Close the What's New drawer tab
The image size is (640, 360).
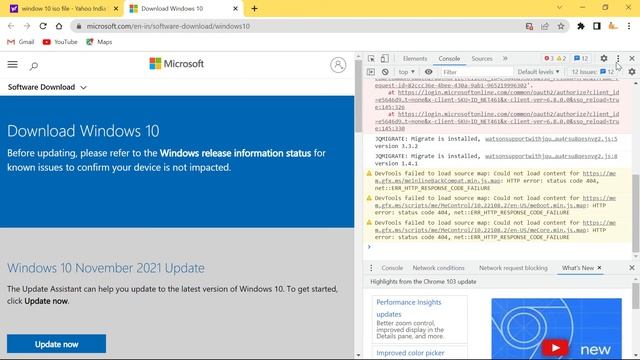[x=599, y=268]
